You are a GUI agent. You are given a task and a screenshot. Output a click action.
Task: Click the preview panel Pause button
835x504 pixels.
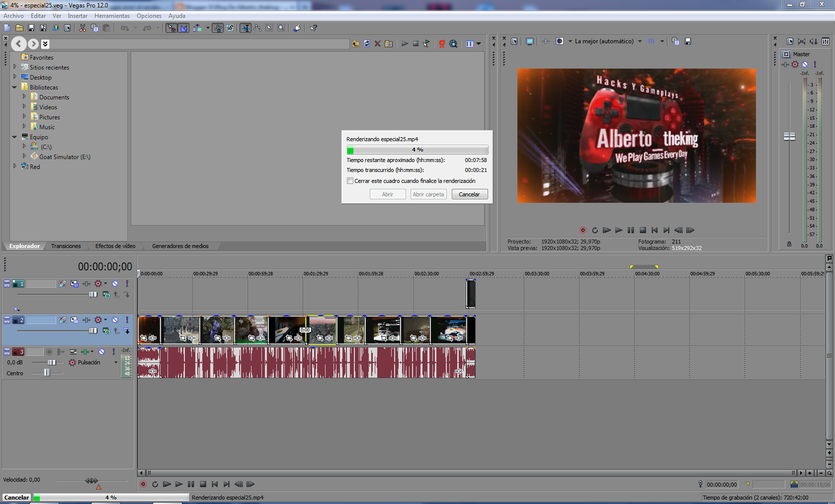pyautogui.click(x=631, y=230)
